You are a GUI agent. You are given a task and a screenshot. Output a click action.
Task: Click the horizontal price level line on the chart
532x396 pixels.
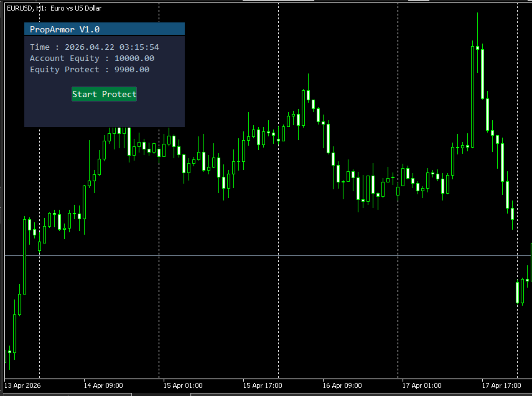tap(268, 255)
